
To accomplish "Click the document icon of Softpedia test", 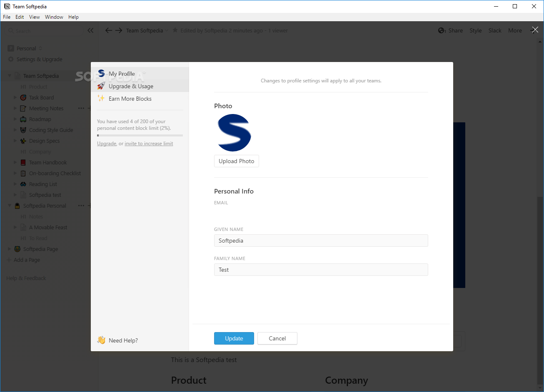I will 23,195.
